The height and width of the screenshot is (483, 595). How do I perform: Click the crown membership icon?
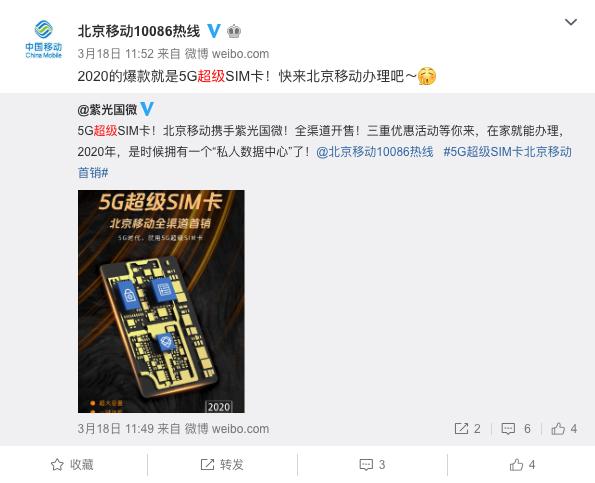pos(234,31)
